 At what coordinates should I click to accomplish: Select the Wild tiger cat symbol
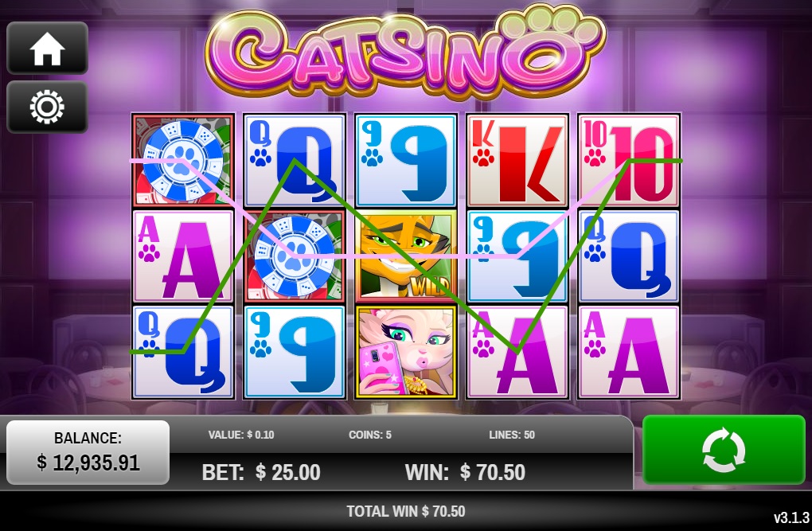pos(406,256)
